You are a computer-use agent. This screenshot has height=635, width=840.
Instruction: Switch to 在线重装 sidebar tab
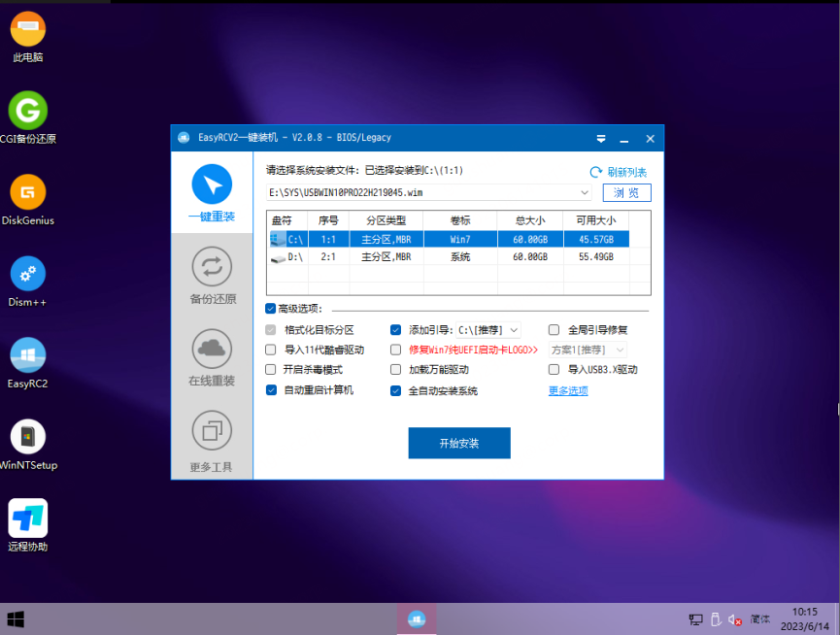[x=212, y=357]
